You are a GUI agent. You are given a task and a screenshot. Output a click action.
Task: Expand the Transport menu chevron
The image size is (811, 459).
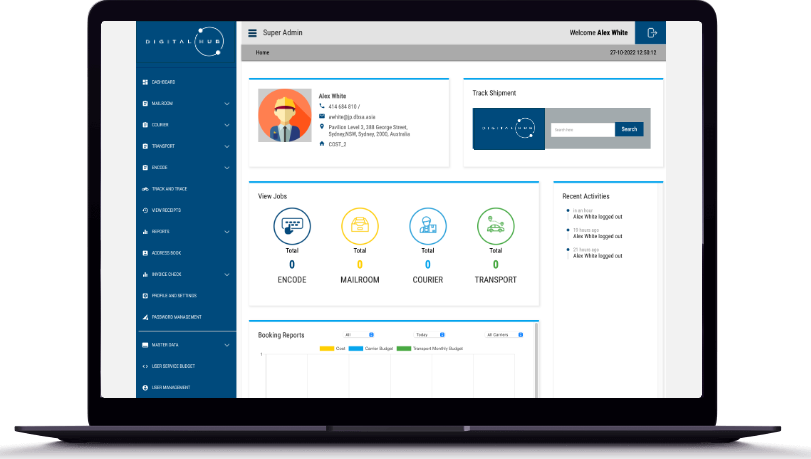point(227,146)
